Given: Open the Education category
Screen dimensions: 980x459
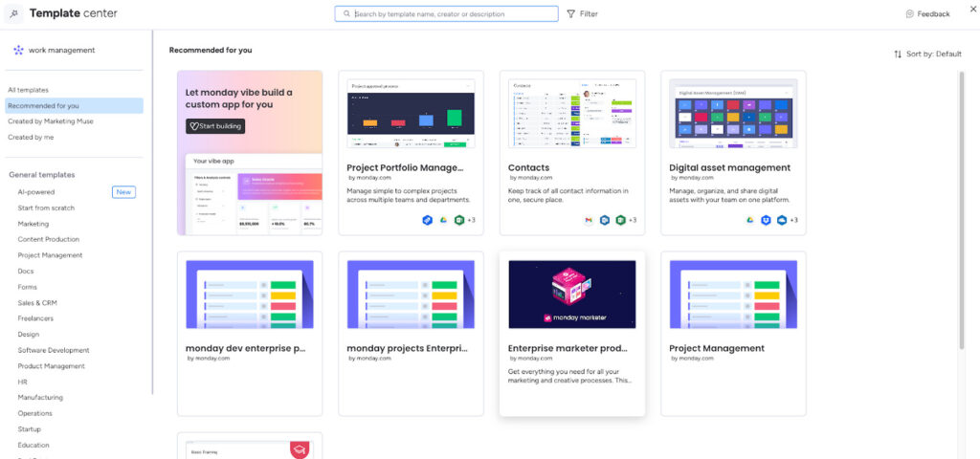Looking at the screenshot, I should (x=33, y=446).
